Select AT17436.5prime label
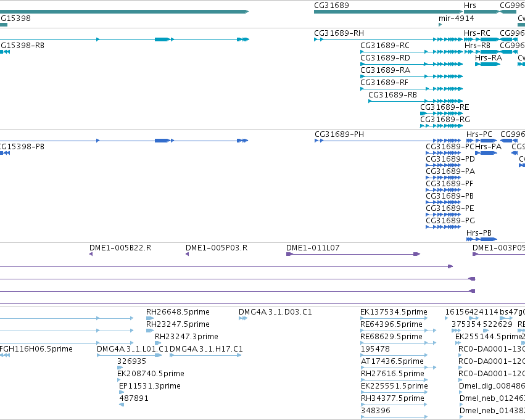The width and height of the screenshot is (525, 420). point(392,361)
